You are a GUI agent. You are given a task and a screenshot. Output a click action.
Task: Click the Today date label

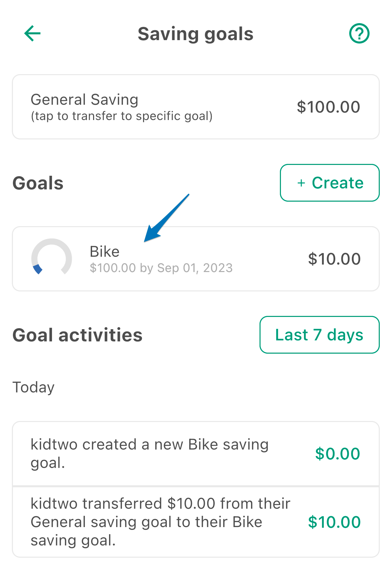pyautogui.click(x=34, y=388)
